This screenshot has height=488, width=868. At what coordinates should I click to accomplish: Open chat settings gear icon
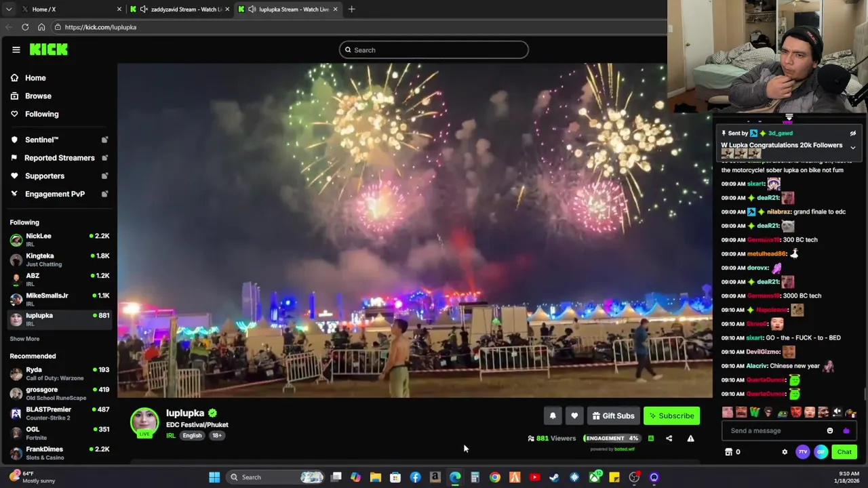[x=785, y=452]
